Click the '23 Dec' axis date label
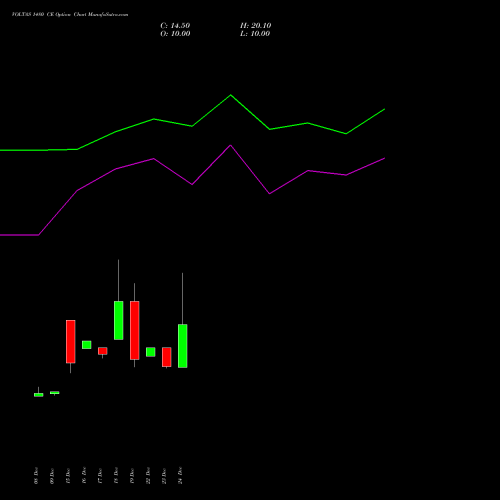500x500 pixels. click(x=164, y=476)
